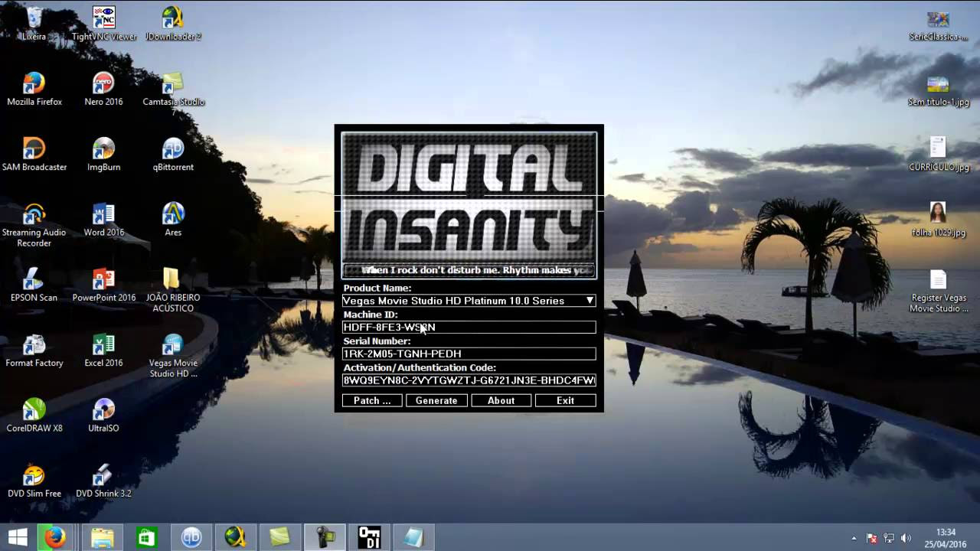Click the Format Factory desktop icon
Viewport: 980px width, 551px height.
[34, 350]
